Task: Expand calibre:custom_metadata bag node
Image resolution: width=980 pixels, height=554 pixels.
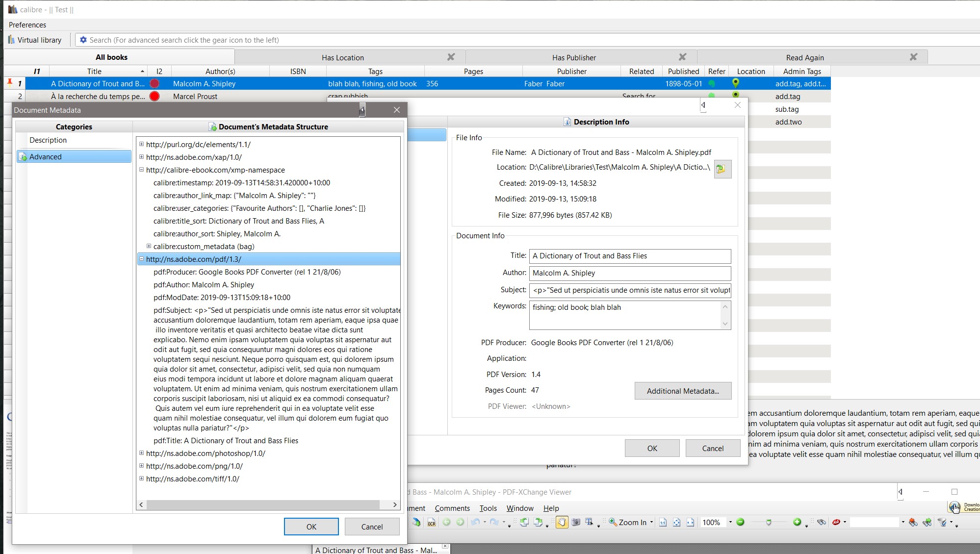Action: (149, 246)
